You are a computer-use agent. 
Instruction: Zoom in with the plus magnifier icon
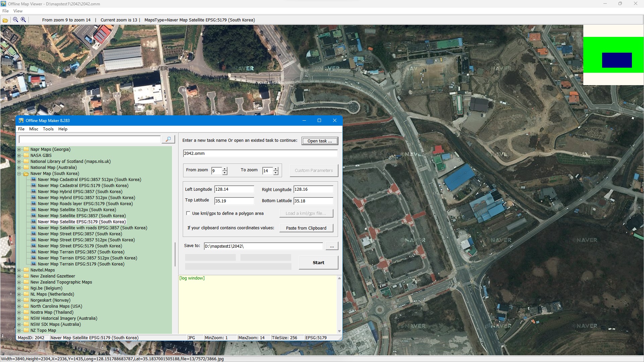pos(23,20)
